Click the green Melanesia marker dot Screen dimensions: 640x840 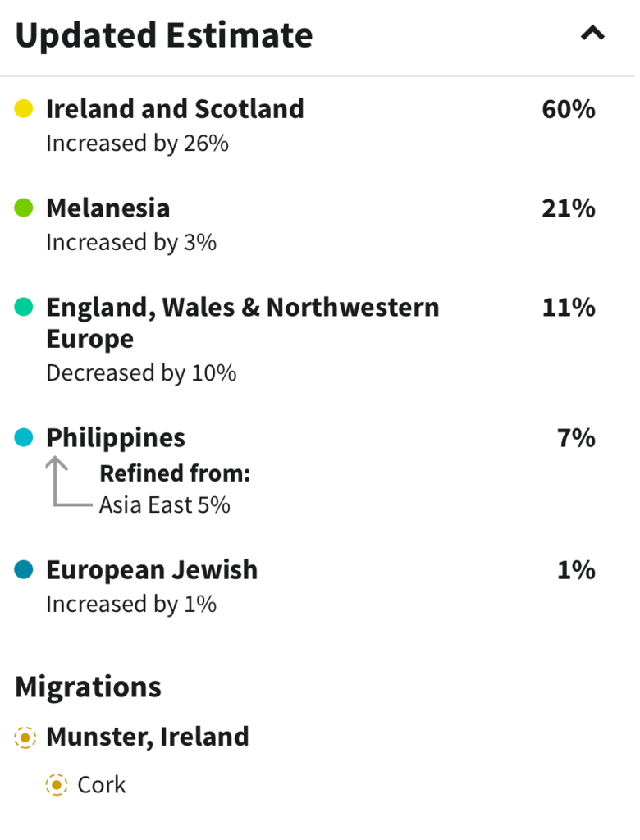coord(24,208)
